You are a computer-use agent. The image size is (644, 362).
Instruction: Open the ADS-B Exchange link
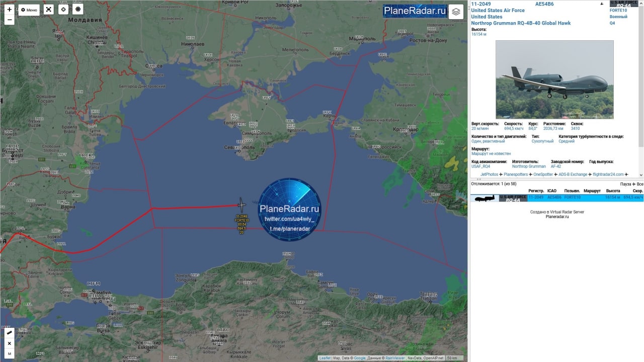coord(573,174)
